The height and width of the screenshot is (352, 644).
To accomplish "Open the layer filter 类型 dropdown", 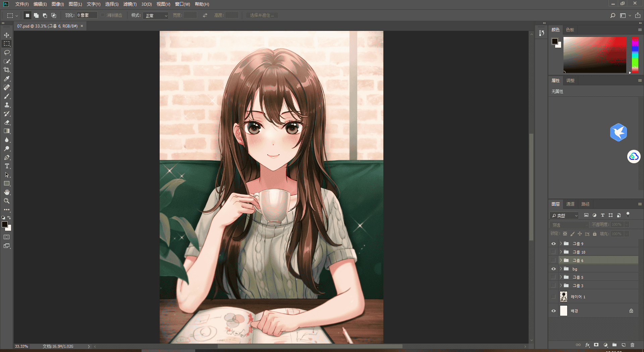I will [565, 215].
